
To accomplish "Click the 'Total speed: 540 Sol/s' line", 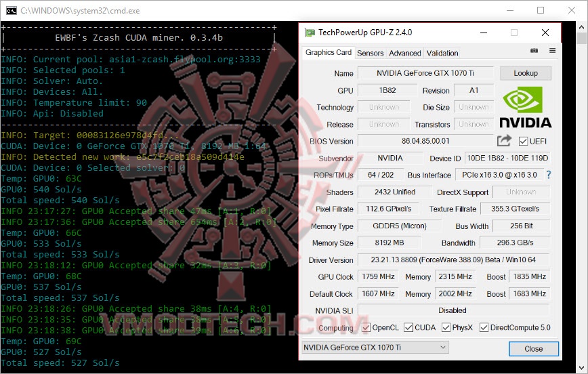I will click(x=60, y=201).
